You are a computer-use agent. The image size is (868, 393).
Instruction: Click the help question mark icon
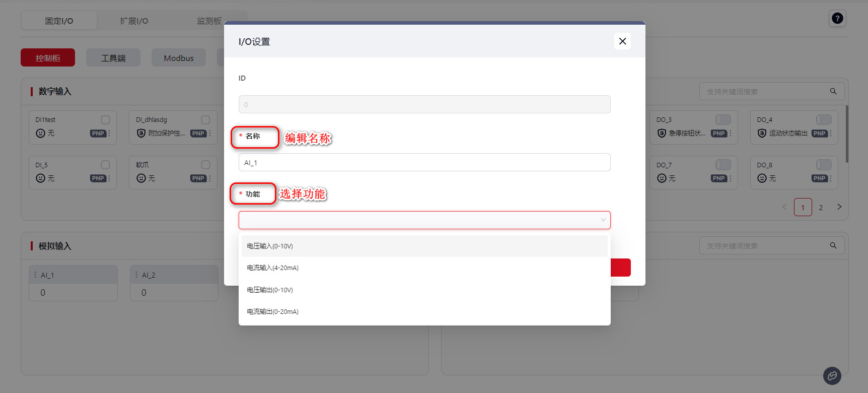(x=837, y=19)
